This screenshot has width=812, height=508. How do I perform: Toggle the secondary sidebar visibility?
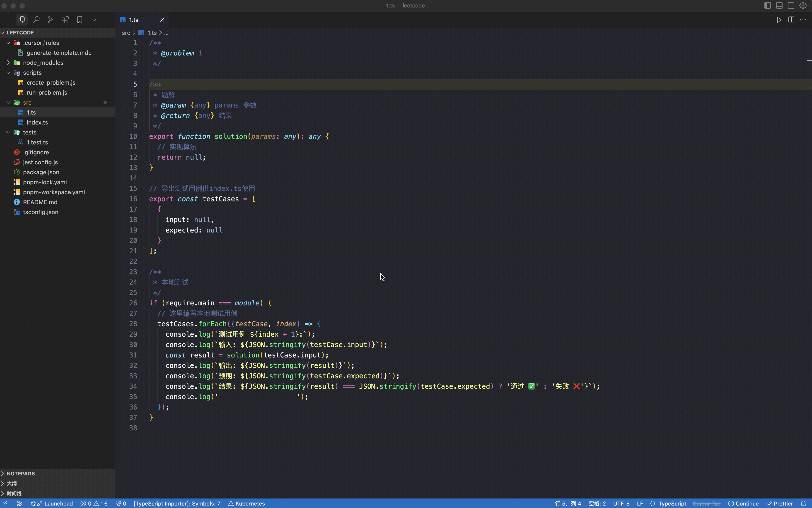coord(791,6)
